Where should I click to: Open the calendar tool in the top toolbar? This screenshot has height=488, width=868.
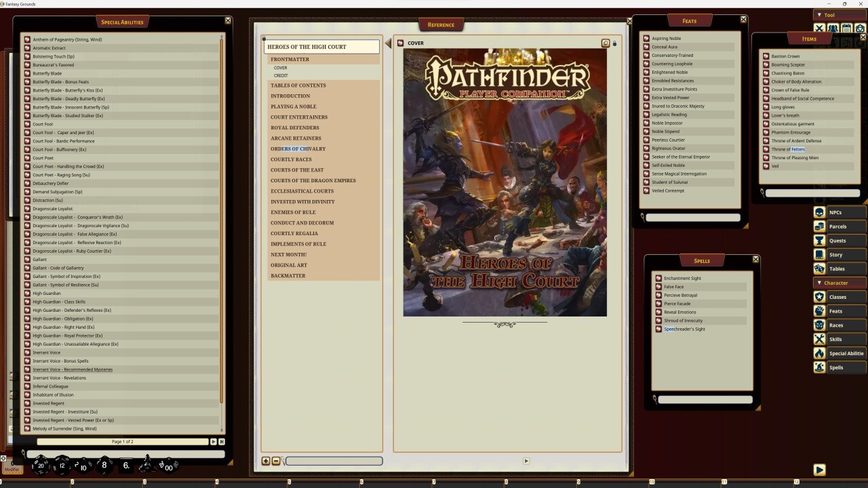tap(847, 28)
